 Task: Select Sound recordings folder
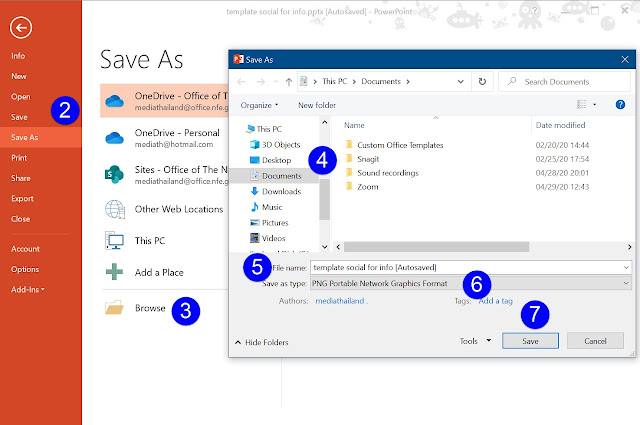pyautogui.click(x=382, y=173)
